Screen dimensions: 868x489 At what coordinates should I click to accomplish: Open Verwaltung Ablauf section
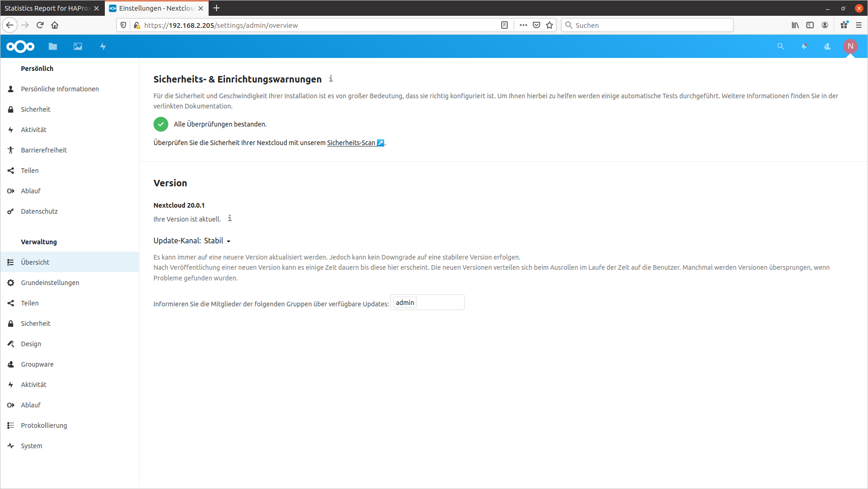point(70,405)
